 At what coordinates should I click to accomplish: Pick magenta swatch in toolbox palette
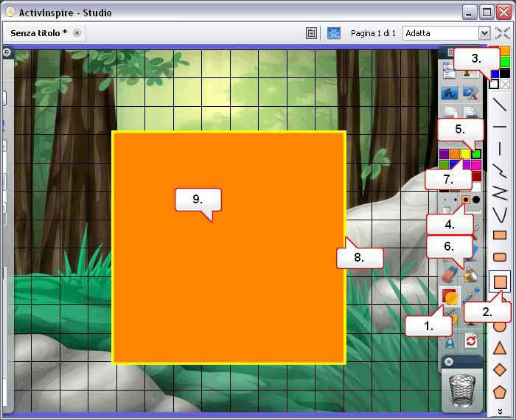(x=476, y=164)
